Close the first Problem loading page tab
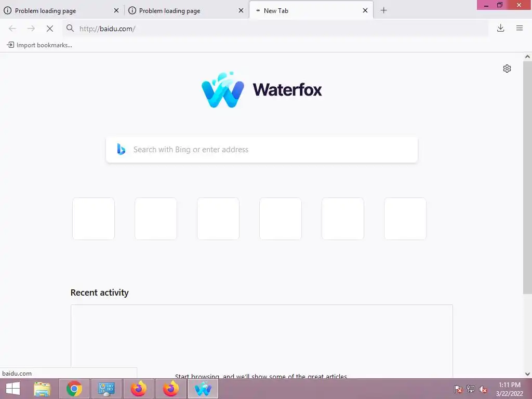Image resolution: width=532 pixels, height=399 pixels. pos(116,10)
